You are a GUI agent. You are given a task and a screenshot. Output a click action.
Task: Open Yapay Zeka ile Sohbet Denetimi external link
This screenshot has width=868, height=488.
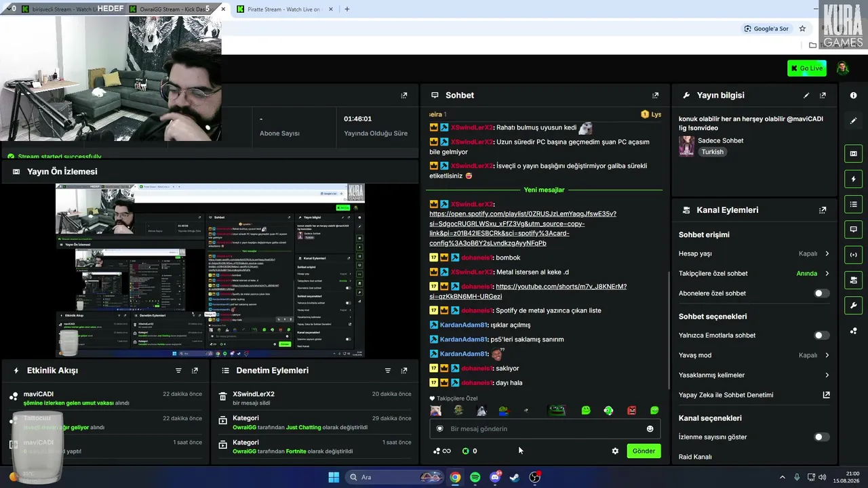tap(826, 395)
